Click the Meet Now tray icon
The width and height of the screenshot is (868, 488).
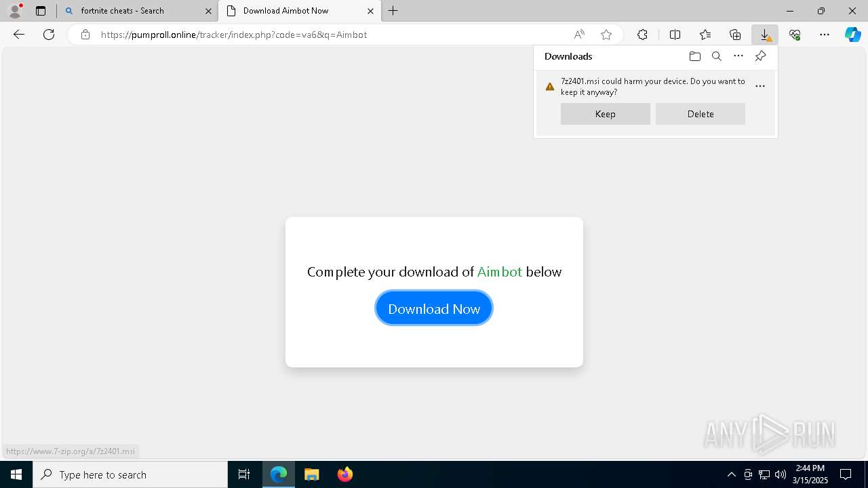748,474
